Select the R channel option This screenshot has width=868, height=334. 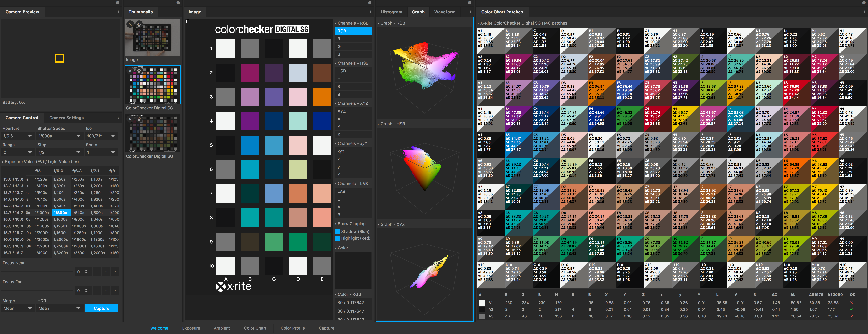tap(352, 39)
